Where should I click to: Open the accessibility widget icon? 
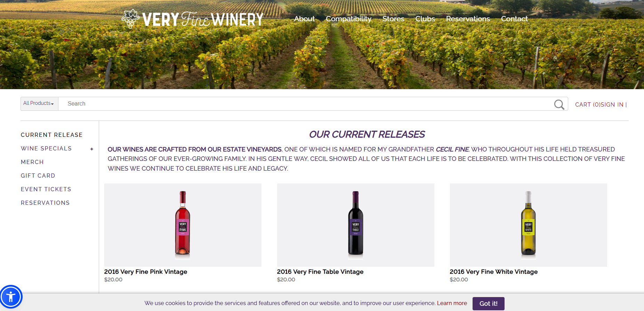[11, 297]
